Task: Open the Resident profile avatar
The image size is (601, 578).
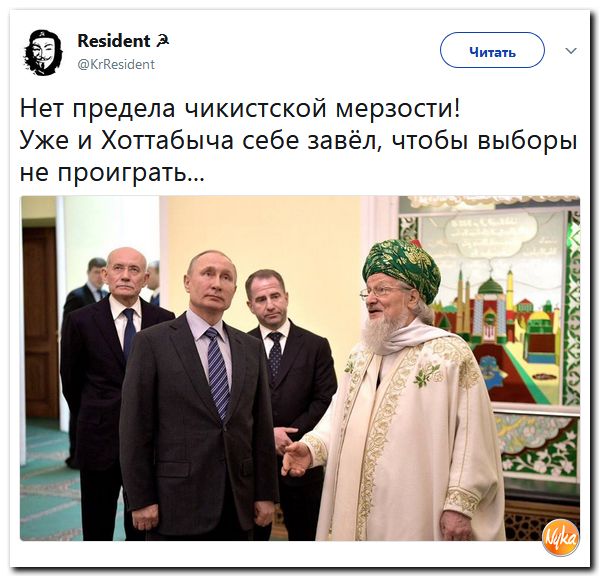Action: [x=43, y=53]
